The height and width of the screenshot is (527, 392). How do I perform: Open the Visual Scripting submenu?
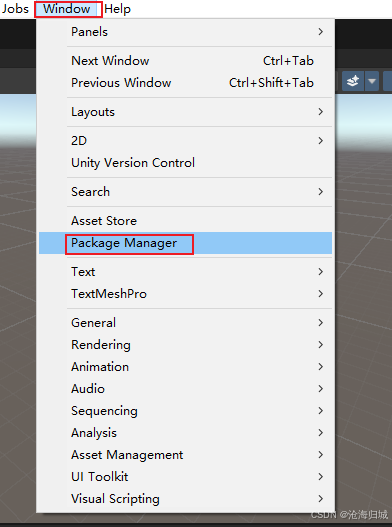coord(185,499)
